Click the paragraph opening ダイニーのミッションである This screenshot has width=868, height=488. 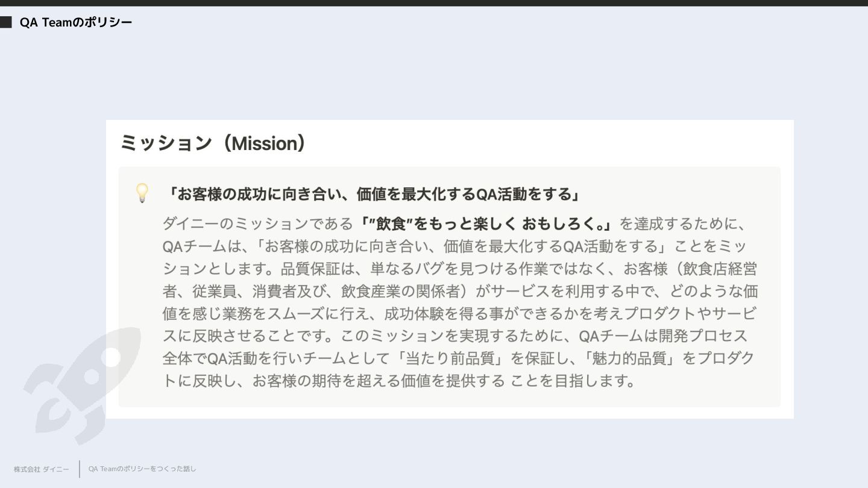tap(257, 224)
